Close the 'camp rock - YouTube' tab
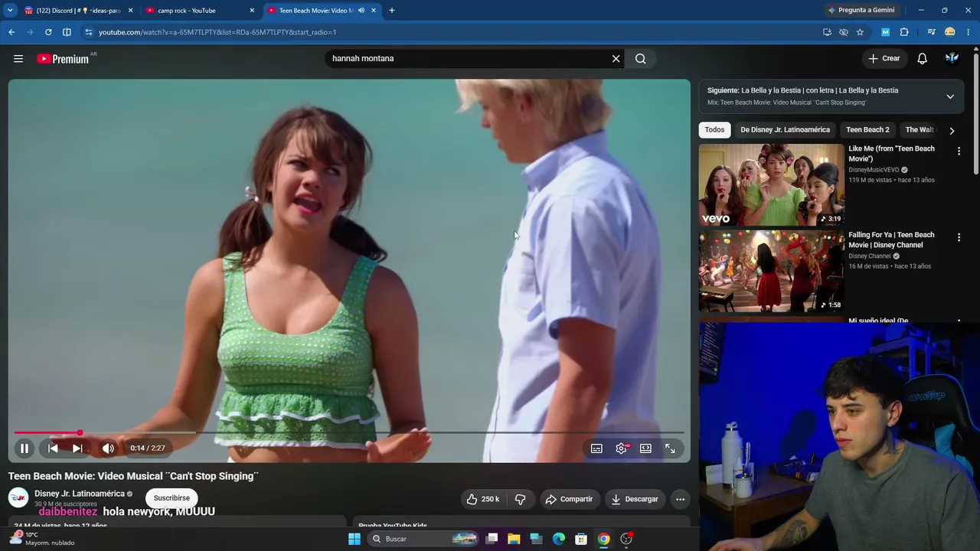Screen dimensions: 980x551 [252, 11]
